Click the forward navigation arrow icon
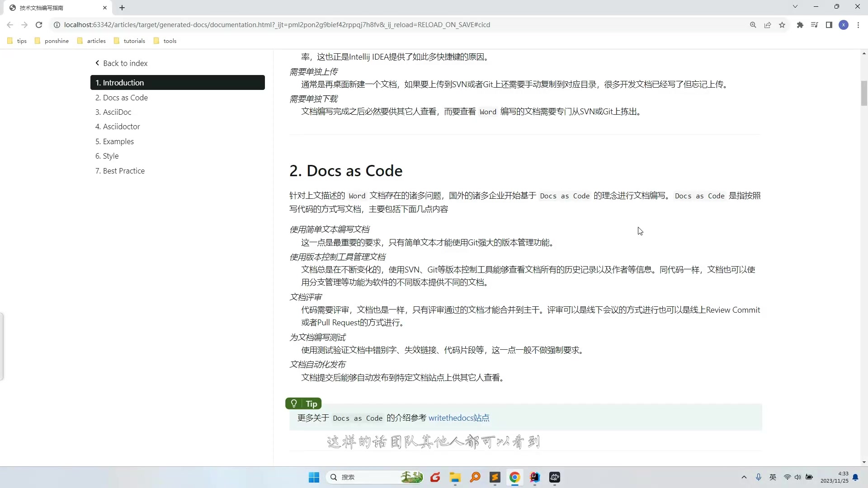The image size is (868, 488). (24, 25)
